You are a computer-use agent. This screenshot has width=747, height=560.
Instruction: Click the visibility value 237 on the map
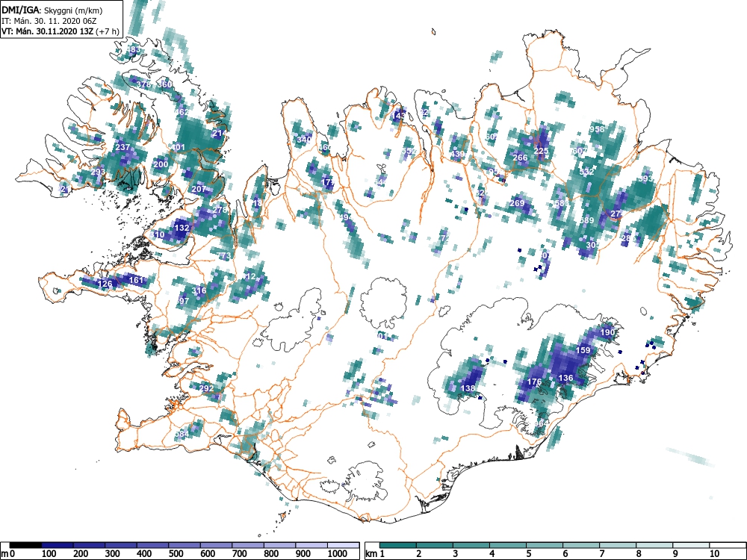pyautogui.click(x=123, y=147)
